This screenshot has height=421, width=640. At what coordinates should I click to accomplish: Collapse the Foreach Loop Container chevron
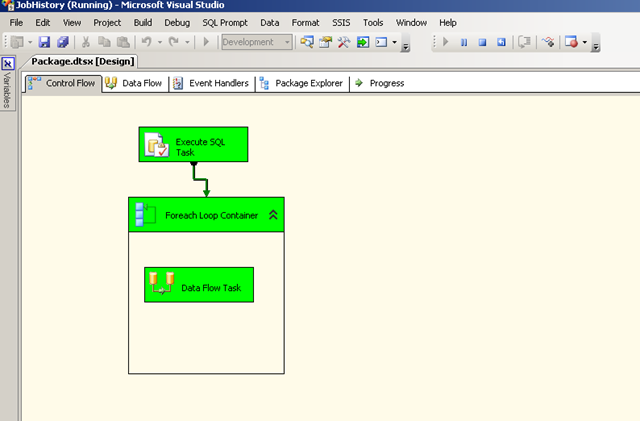pos(273,215)
